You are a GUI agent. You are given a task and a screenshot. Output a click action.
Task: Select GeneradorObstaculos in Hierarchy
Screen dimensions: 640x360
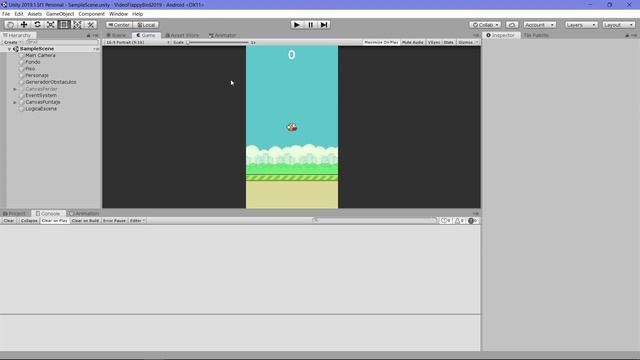(x=51, y=82)
